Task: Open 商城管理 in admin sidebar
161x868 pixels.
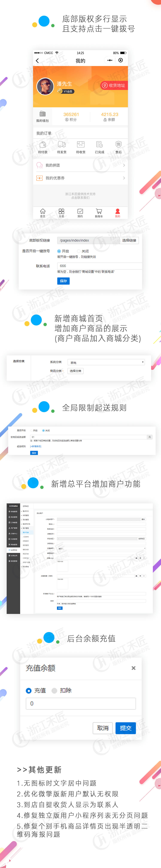Action: point(14,512)
